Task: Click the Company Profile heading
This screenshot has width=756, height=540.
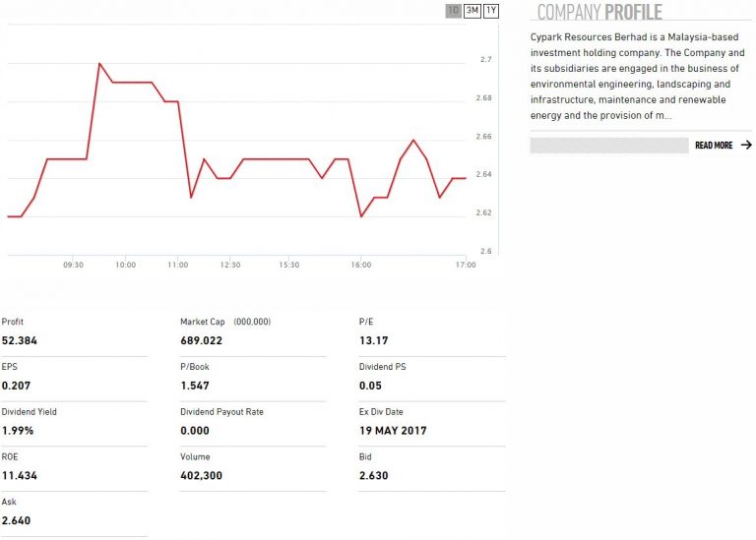Action: pos(599,12)
